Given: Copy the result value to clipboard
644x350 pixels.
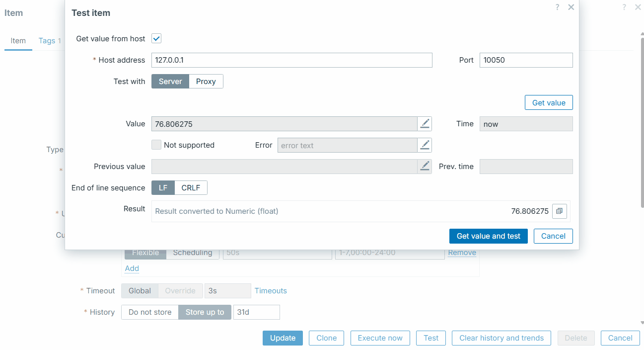Looking at the screenshot, I should click(559, 211).
